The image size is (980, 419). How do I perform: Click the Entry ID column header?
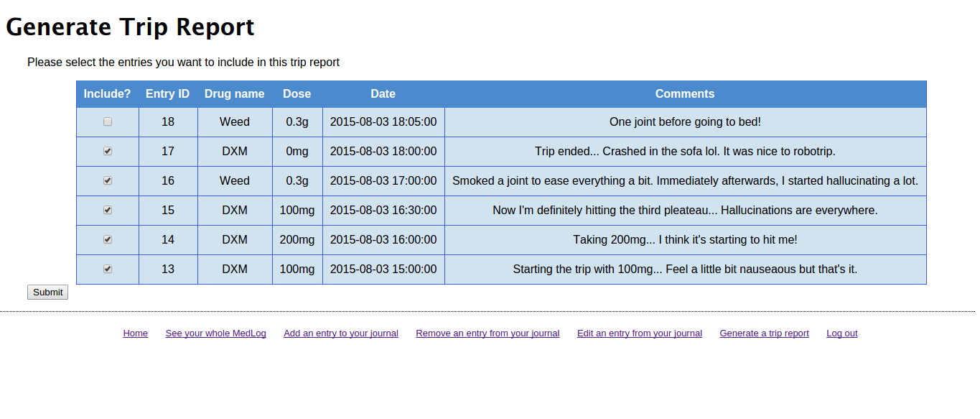point(167,94)
